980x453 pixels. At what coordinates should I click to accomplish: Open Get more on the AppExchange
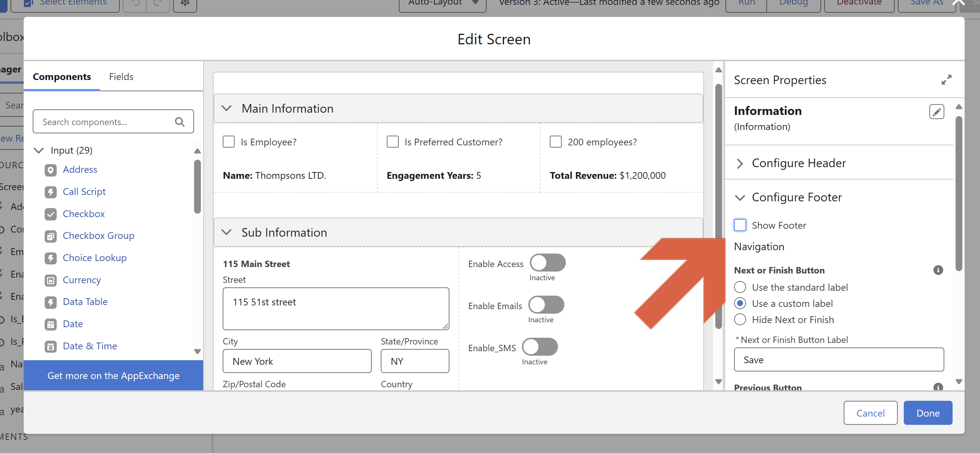point(113,376)
